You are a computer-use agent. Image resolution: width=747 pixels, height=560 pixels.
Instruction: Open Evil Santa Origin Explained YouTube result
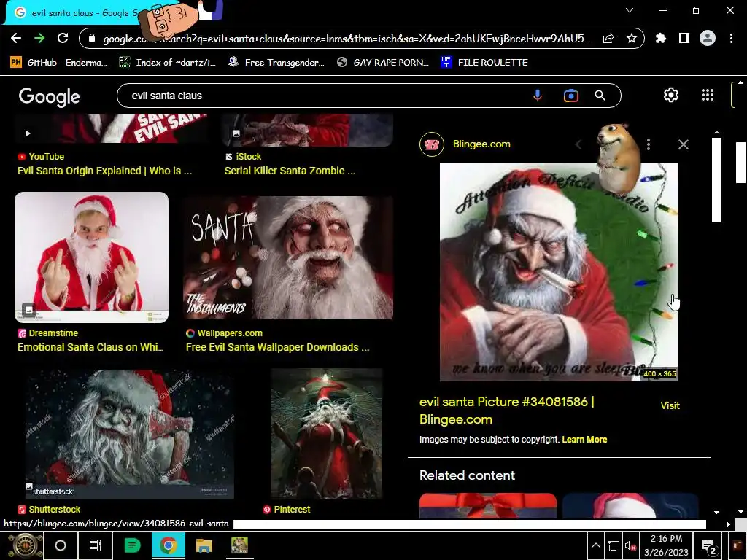coord(105,171)
